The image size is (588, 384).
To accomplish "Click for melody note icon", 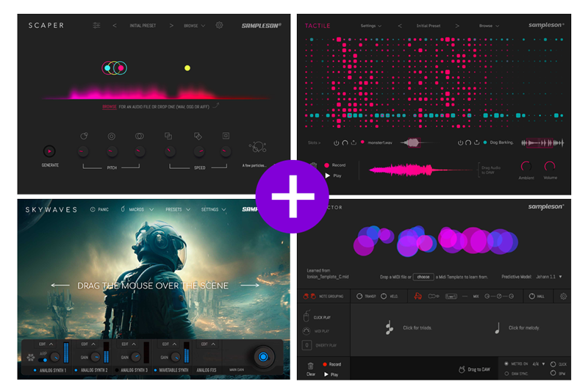I will [498, 328].
